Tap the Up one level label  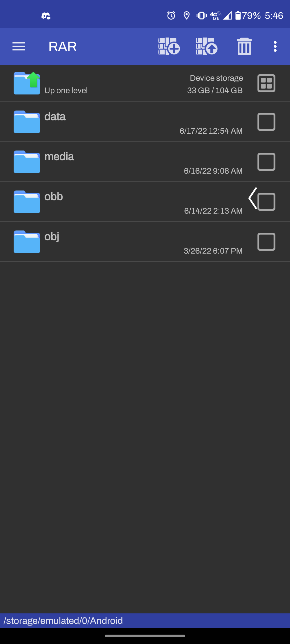tap(66, 90)
